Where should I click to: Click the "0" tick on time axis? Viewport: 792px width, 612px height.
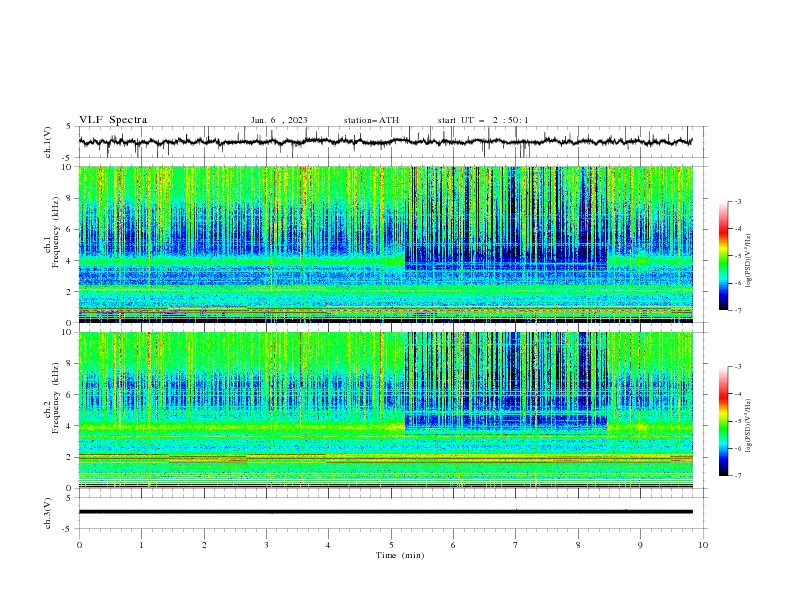pos(79,545)
